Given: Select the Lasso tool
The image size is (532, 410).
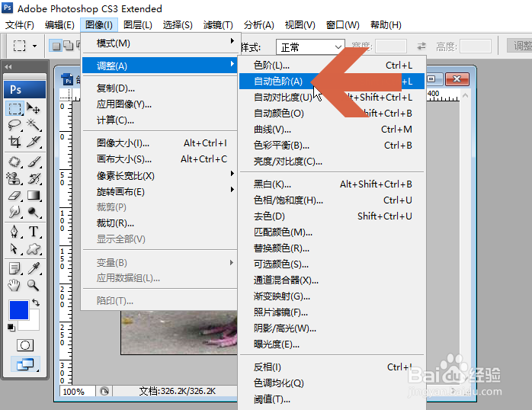Looking at the screenshot, I should pyautogui.click(x=14, y=125).
